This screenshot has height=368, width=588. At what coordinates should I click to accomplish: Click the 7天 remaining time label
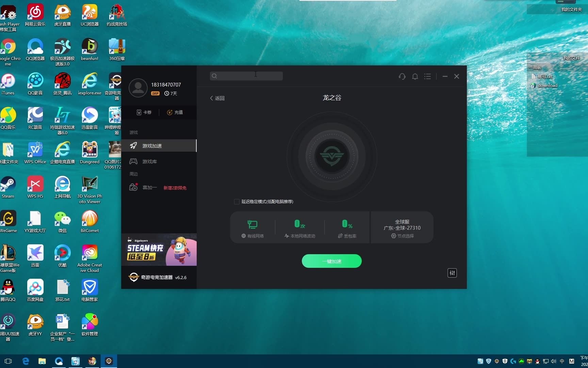click(x=171, y=93)
